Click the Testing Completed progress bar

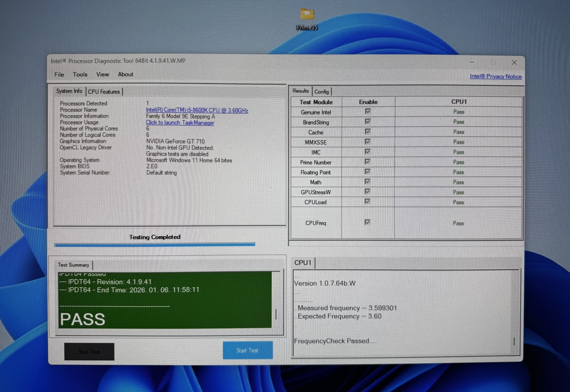[155, 244]
